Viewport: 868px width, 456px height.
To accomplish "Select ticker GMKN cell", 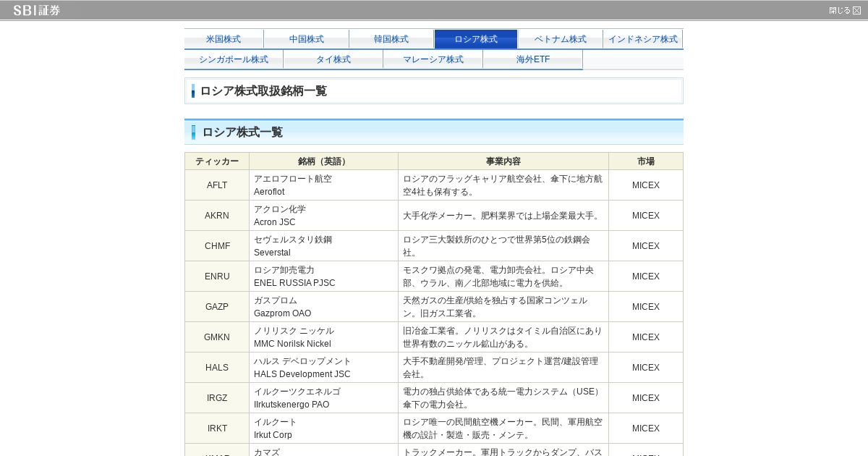I will (x=217, y=337).
